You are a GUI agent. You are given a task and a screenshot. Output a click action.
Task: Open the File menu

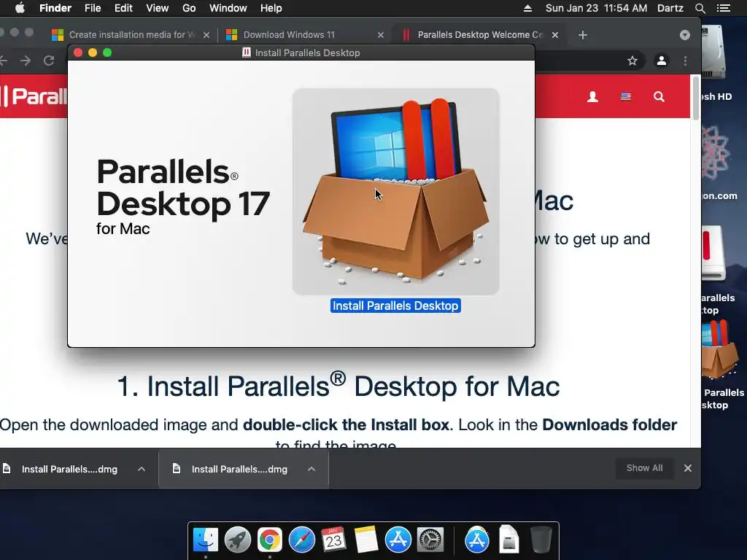[x=93, y=8]
